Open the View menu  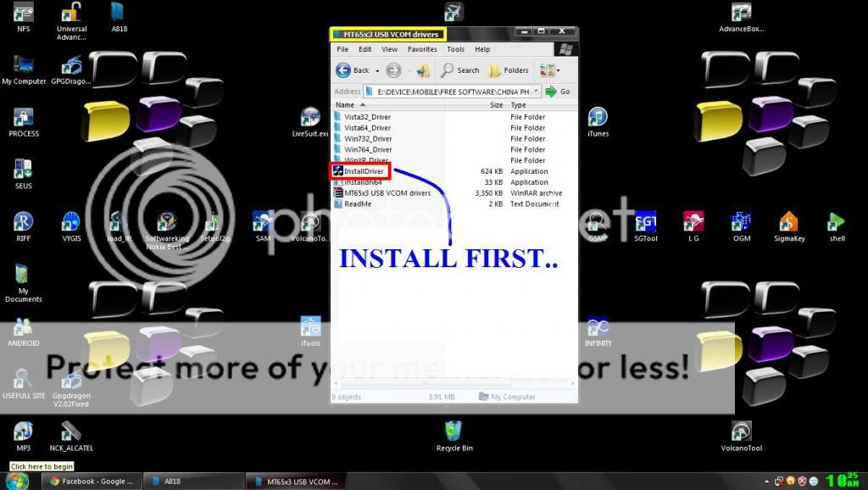point(389,49)
